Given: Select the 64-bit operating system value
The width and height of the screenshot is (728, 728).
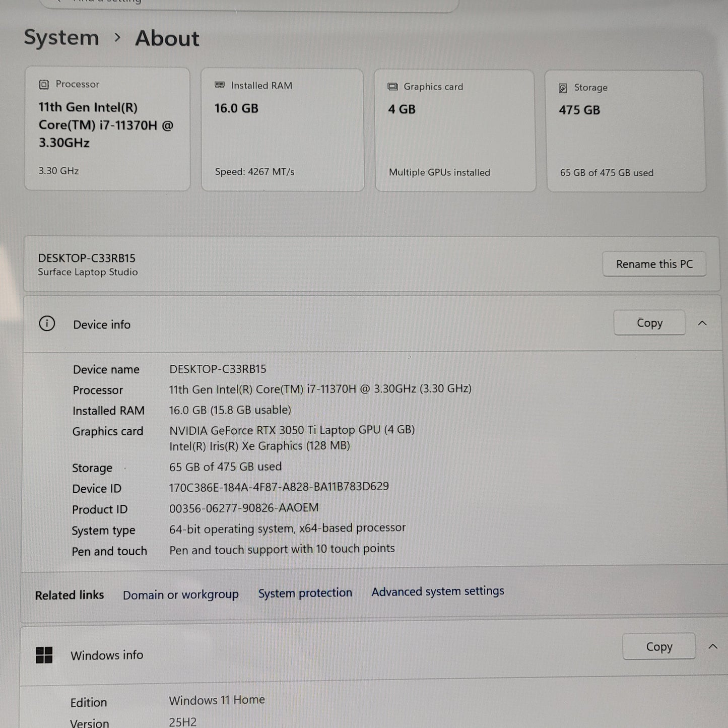Looking at the screenshot, I should point(287,528).
